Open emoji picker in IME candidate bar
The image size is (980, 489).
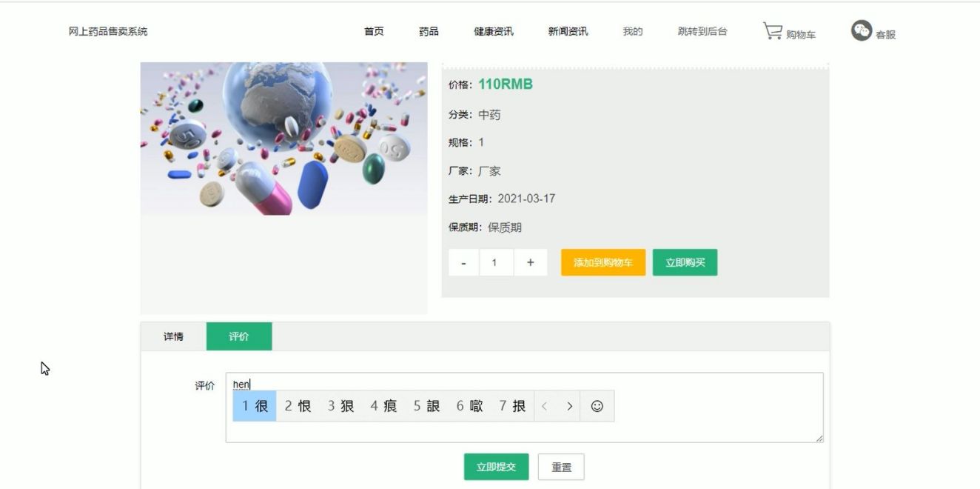point(597,406)
